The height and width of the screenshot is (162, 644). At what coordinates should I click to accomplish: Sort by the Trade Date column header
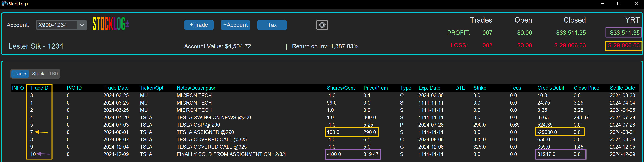[x=116, y=88]
